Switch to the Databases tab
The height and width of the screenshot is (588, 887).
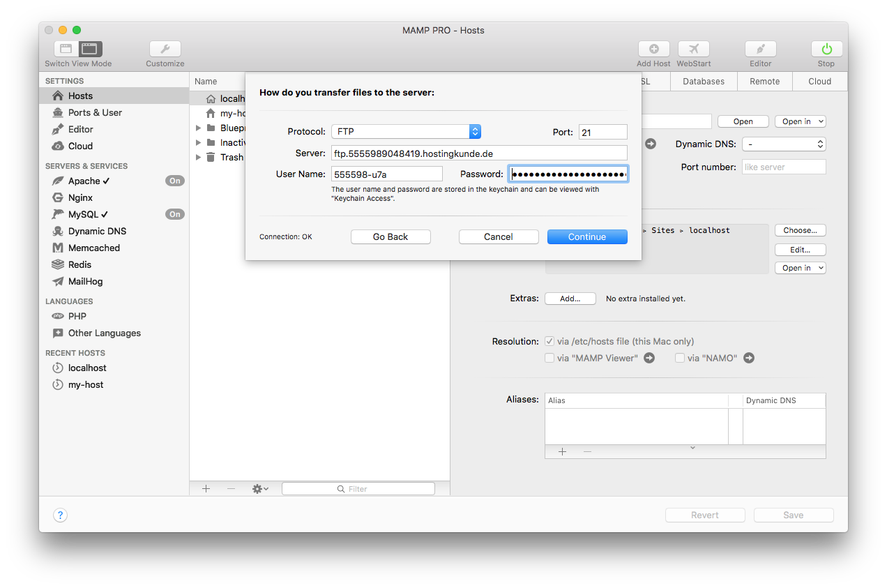[x=703, y=81]
